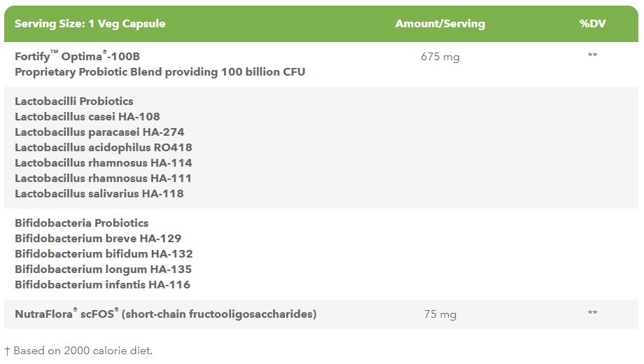Click the Lactobacilli Probiotics group heading
The width and height of the screenshot is (644, 364).
pos(74,101)
